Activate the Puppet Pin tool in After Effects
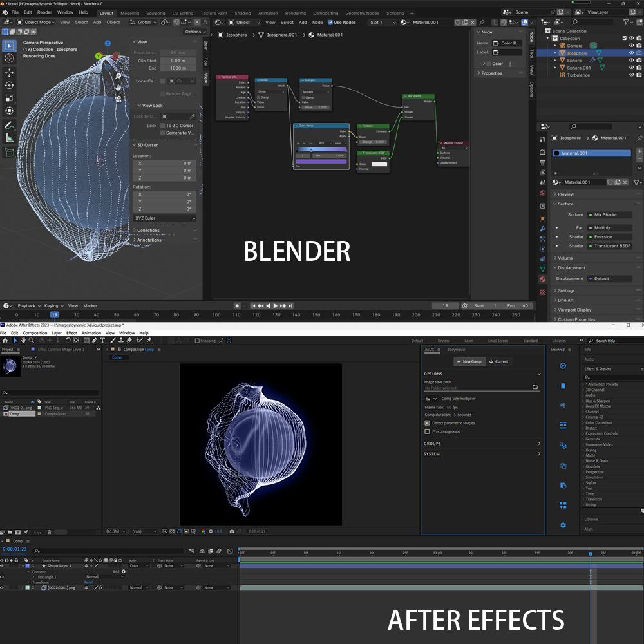Viewport: 644px width, 644px height. point(149,341)
